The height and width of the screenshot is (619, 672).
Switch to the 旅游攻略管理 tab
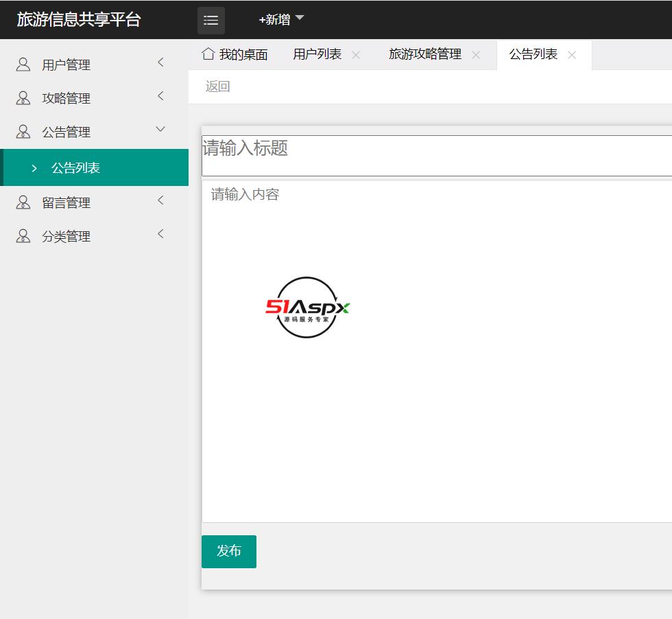coord(424,54)
